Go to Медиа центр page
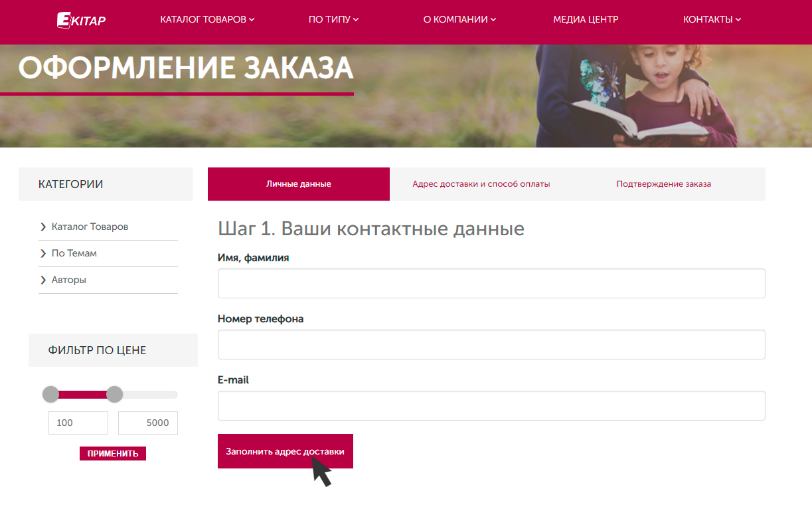 pos(586,20)
